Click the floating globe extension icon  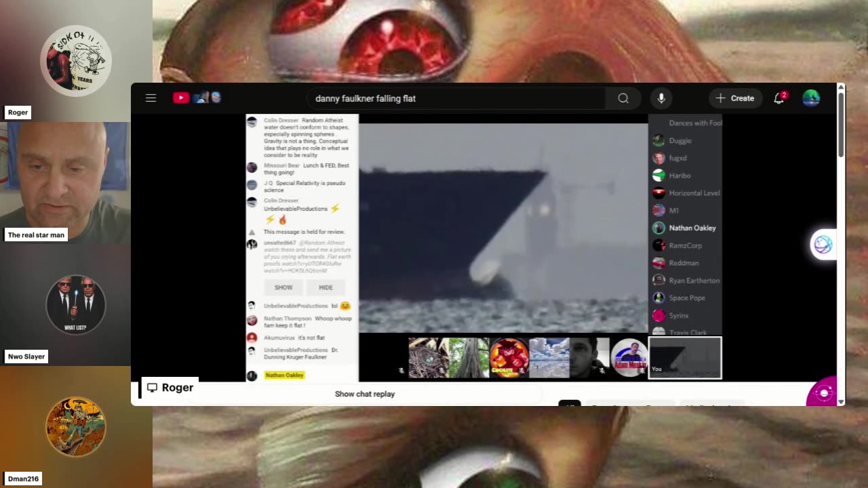823,245
